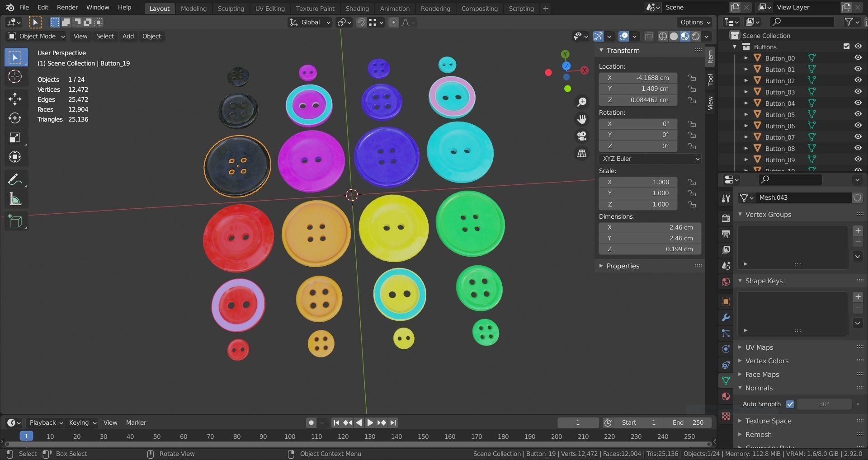Toggle X-ray view button
868x460 pixels.
point(648,37)
